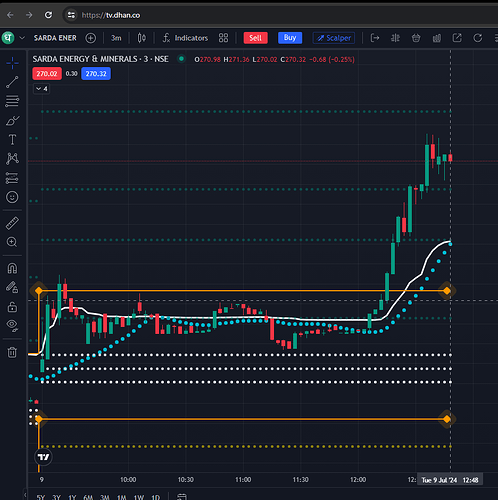This screenshot has height=500, width=498.
Task: Open the emoji icons tool
Action: [x=12, y=197]
